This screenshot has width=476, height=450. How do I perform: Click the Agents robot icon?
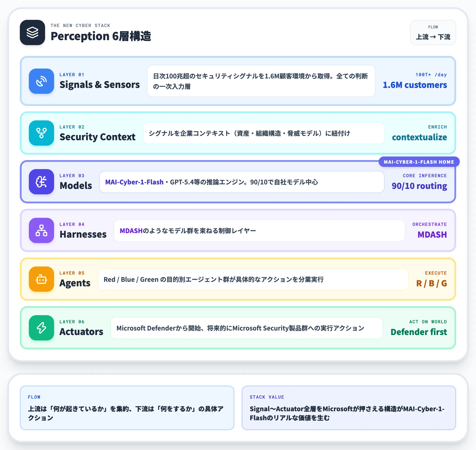pyautogui.click(x=41, y=279)
